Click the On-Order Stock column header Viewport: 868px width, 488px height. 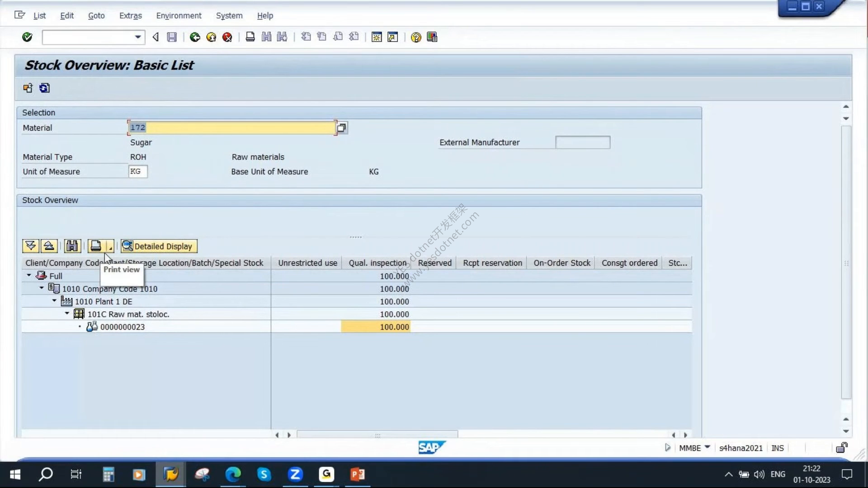(x=561, y=263)
